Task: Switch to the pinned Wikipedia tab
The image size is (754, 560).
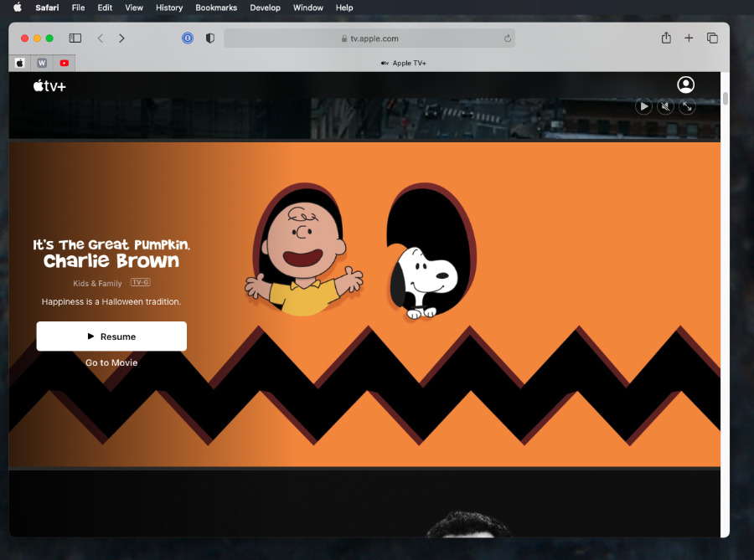Action: [x=42, y=63]
